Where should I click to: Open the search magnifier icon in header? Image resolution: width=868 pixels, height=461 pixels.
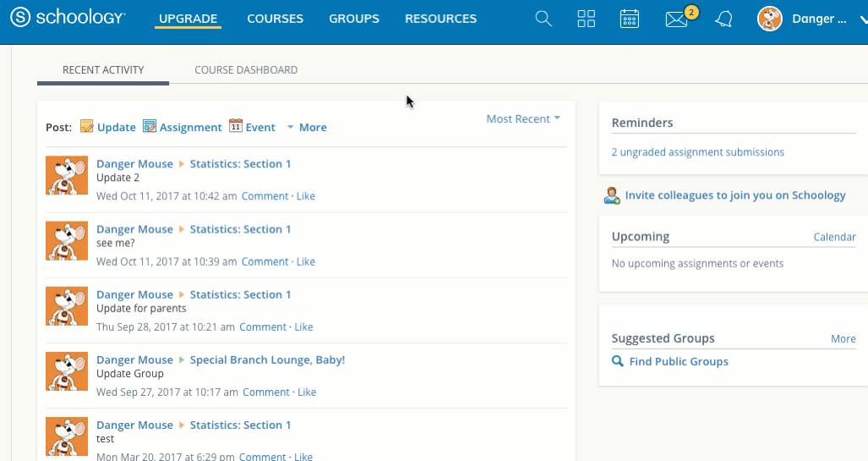pos(543,19)
